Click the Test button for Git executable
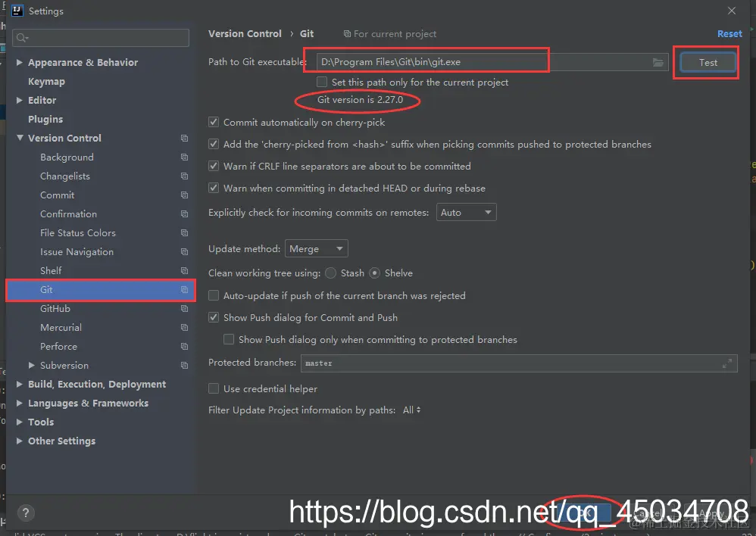Screen dimensions: 756x536 (708, 63)
